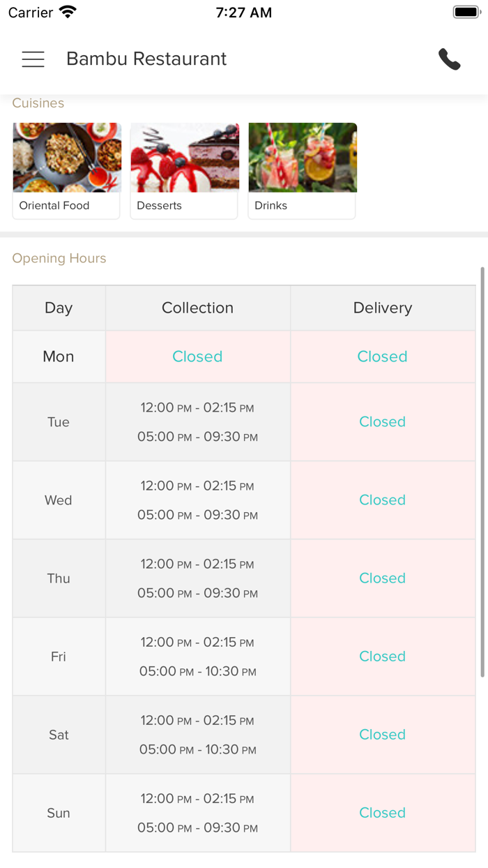Tap Sunday's Closed delivery status

coord(382,813)
